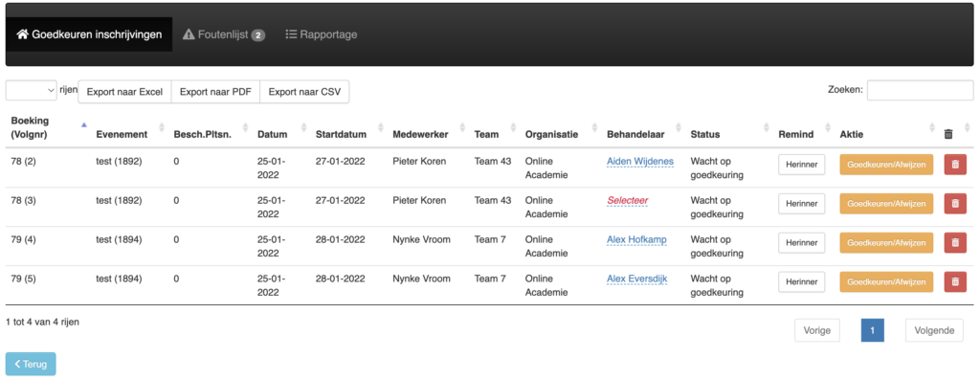
Task: Delete booking 79 (5) with red trash icon
Action: coord(955,282)
